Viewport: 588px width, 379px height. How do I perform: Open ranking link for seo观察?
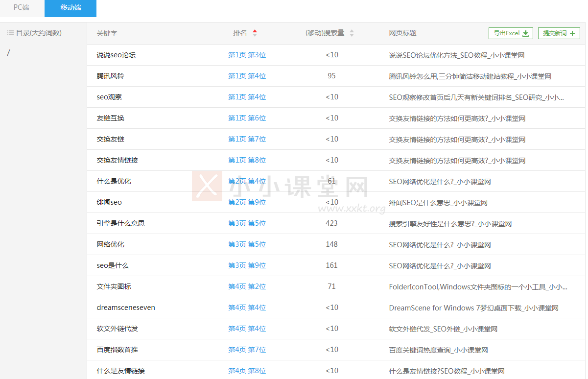(x=247, y=97)
